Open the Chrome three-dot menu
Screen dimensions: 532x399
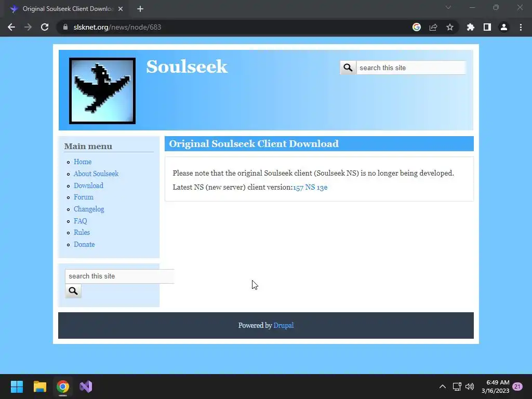[x=521, y=27]
